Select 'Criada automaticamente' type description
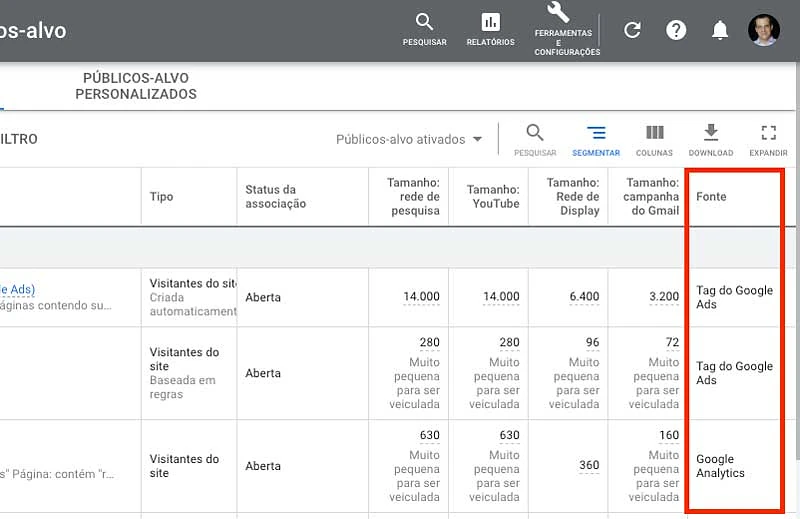This screenshot has height=519, width=800. pos(193,304)
